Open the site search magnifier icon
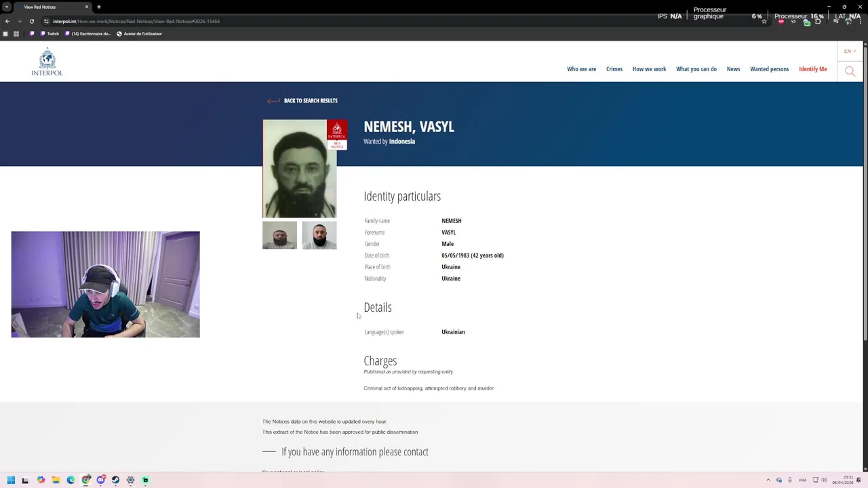Screen dimensions: 868x488 tap(850, 71)
